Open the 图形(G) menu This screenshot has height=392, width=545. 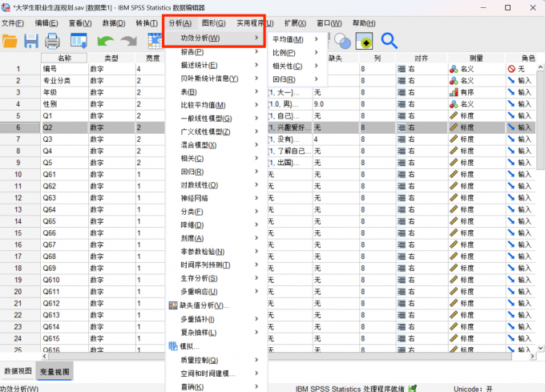[214, 23]
